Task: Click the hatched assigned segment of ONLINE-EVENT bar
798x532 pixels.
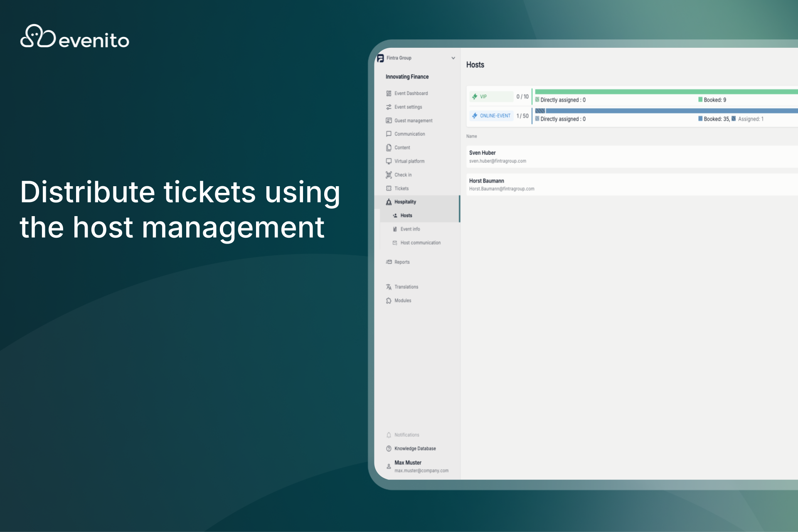Action: pos(540,111)
